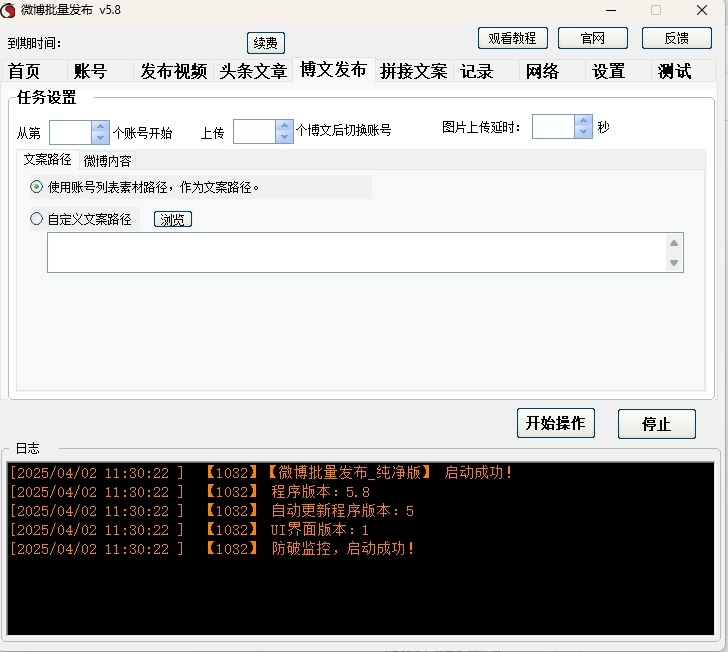Switch to the 文案路径 sub-tab

click(x=47, y=160)
